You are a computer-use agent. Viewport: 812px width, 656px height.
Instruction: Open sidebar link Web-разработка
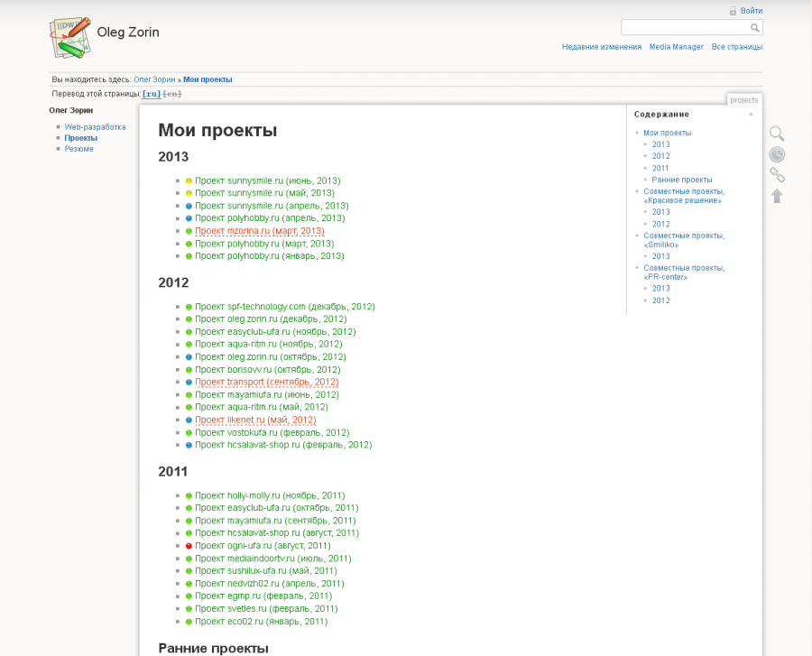[93, 126]
